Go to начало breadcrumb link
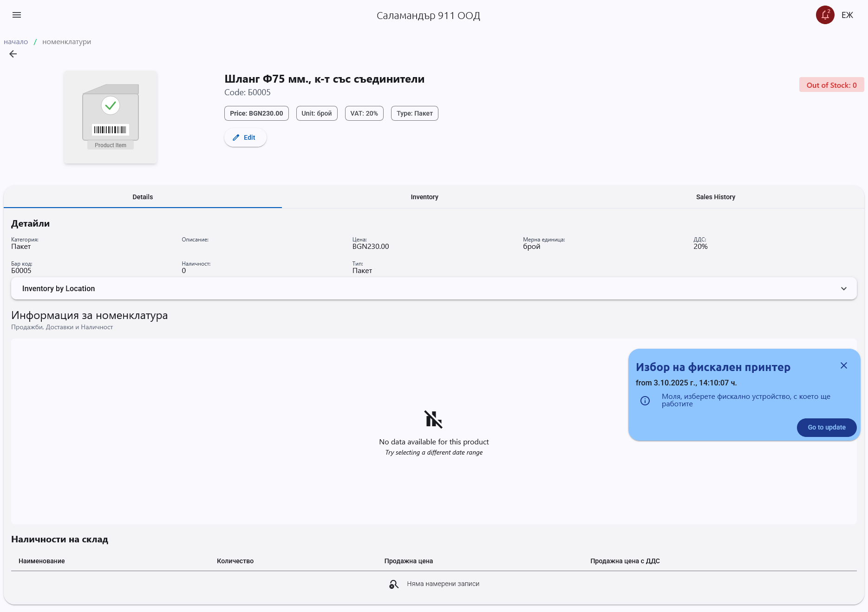This screenshot has width=868, height=612. click(x=16, y=42)
